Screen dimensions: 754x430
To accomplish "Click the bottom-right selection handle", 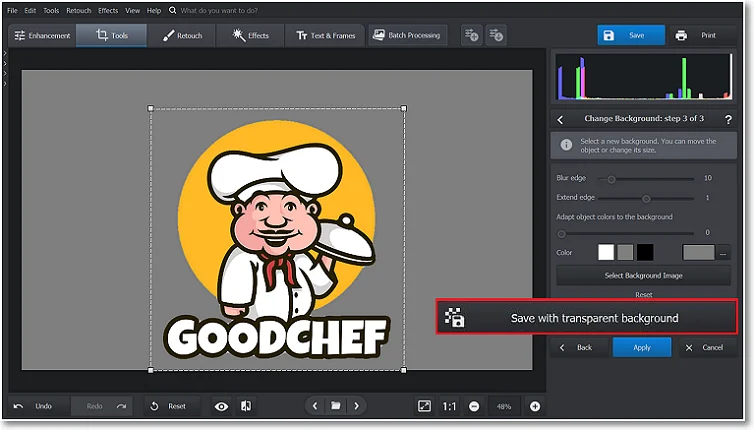I will [403, 370].
